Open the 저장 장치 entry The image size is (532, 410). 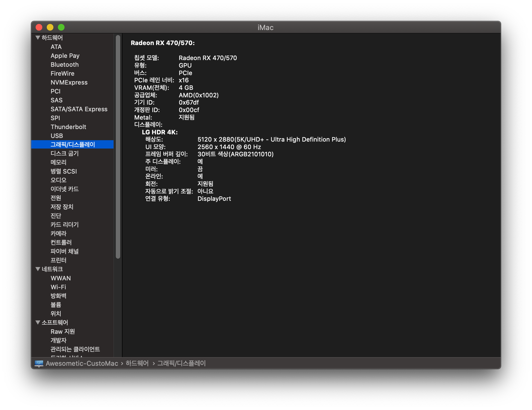pos(62,207)
